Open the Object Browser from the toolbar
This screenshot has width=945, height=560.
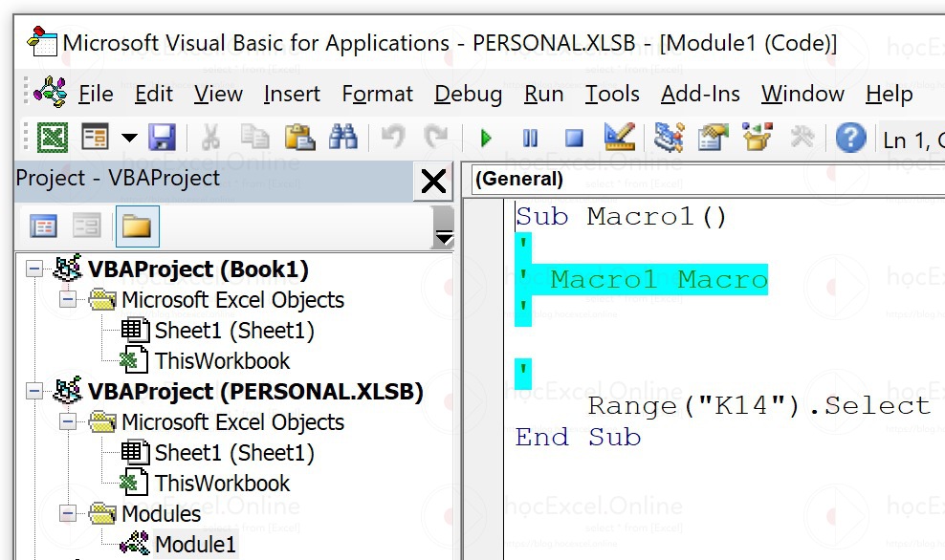pos(757,138)
